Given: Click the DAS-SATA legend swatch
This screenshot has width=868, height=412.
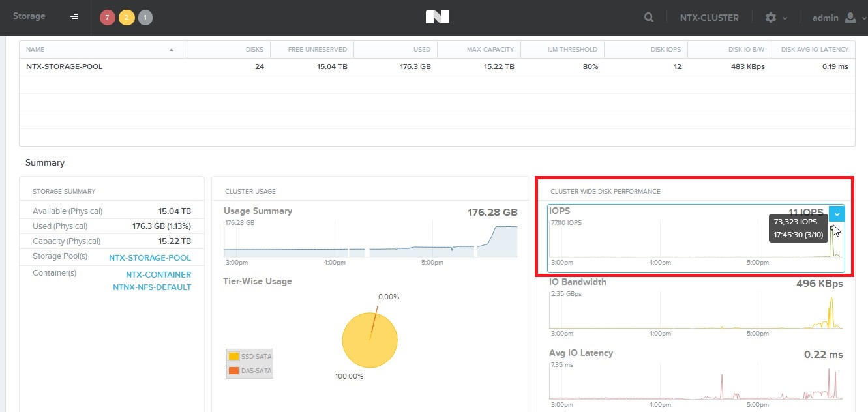Looking at the screenshot, I should [x=233, y=371].
